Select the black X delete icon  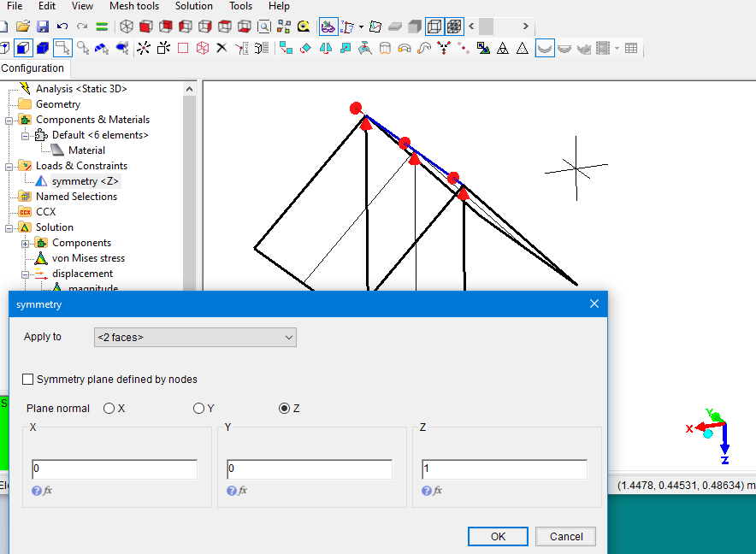pyautogui.click(x=221, y=48)
